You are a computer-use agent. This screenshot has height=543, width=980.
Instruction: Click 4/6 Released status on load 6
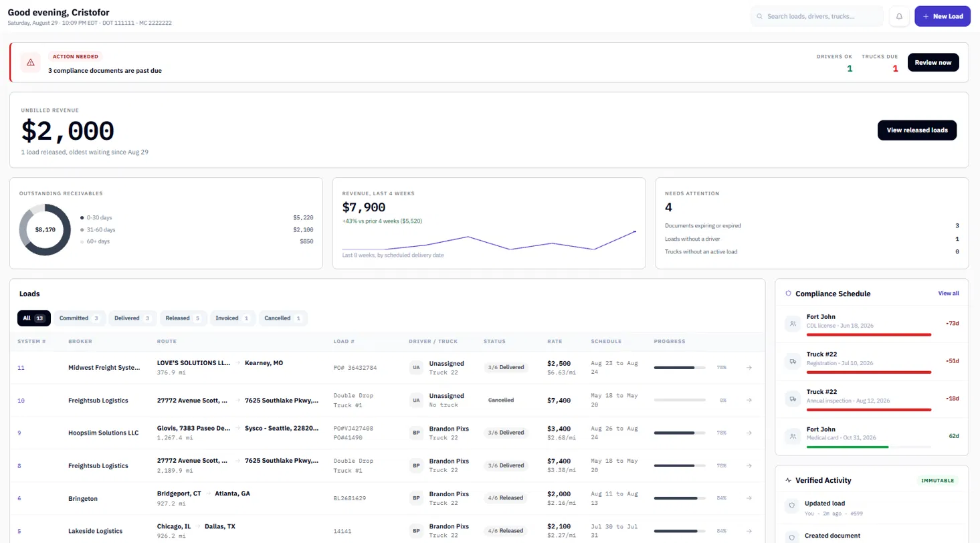coord(506,498)
